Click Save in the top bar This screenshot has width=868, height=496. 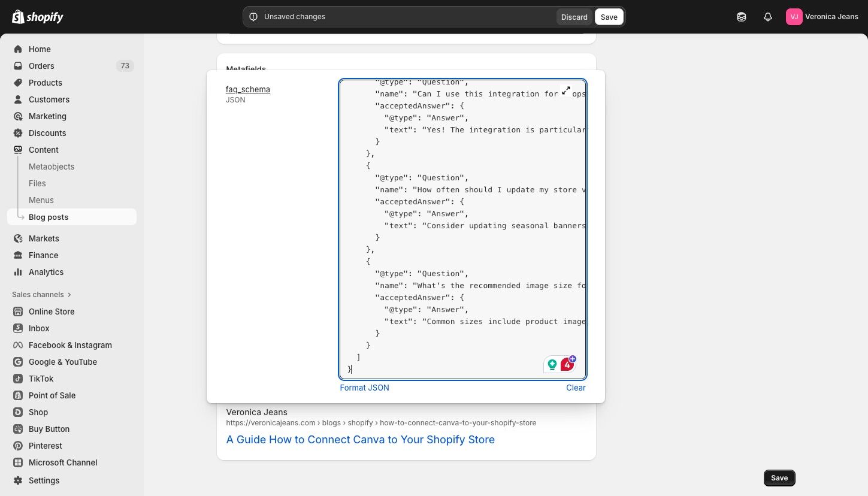click(609, 17)
